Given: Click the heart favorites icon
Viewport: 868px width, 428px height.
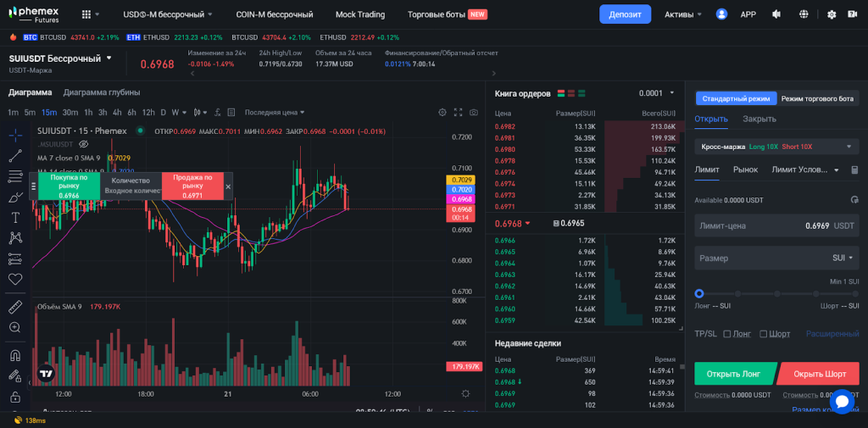Looking at the screenshot, I should 15,279.
